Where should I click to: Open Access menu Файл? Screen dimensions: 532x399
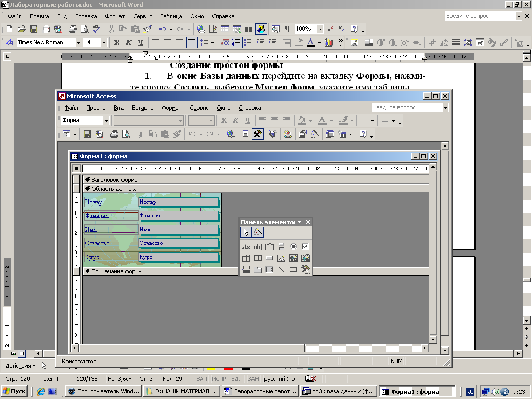pyautogui.click(x=71, y=108)
